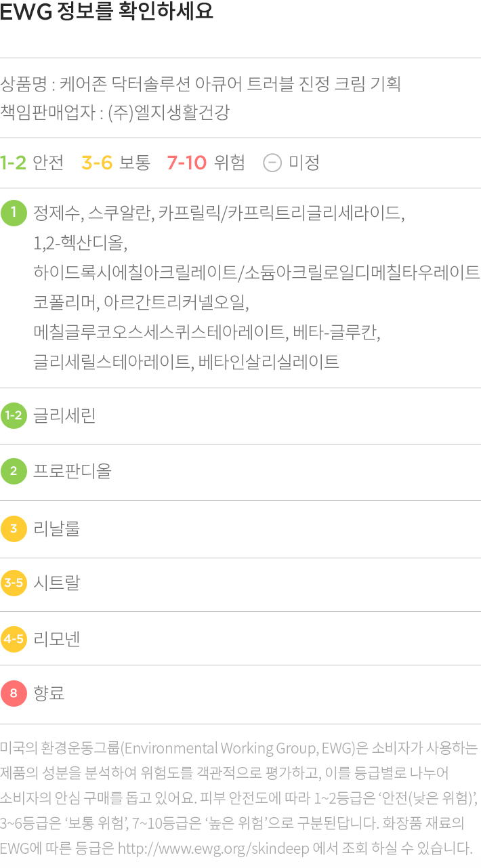Click the gray 미정 minus circle icon
The height and width of the screenshot is (868, 481).
pyautogui.click(x=272, y=163)
